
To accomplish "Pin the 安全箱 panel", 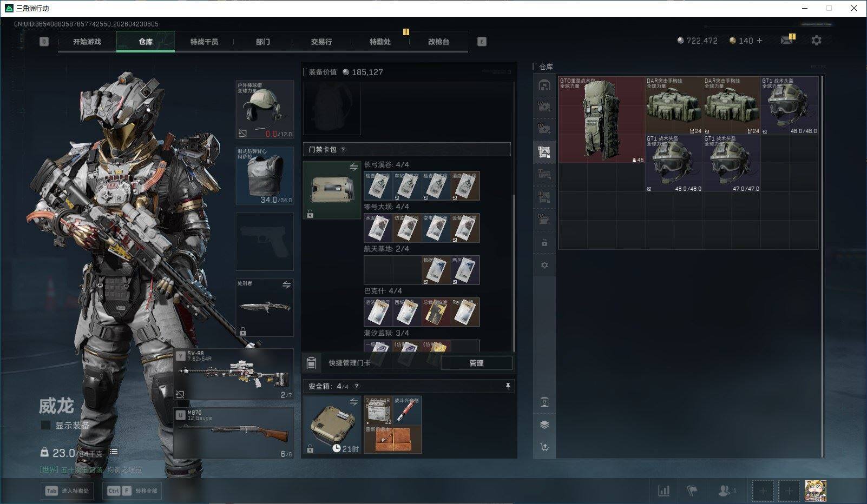I will [x=508, y=386].
